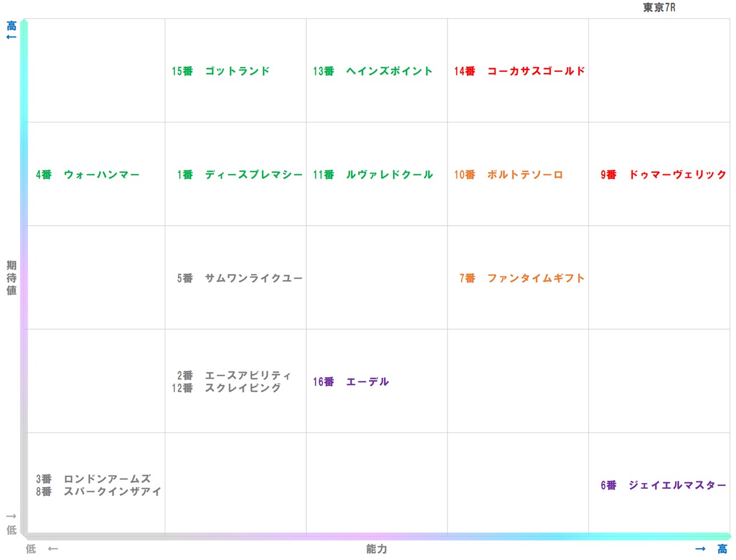Select horse 9番 ドゥマーヴェリック
736x560 pixels.
pyautogui.click(x=663, y=174)
